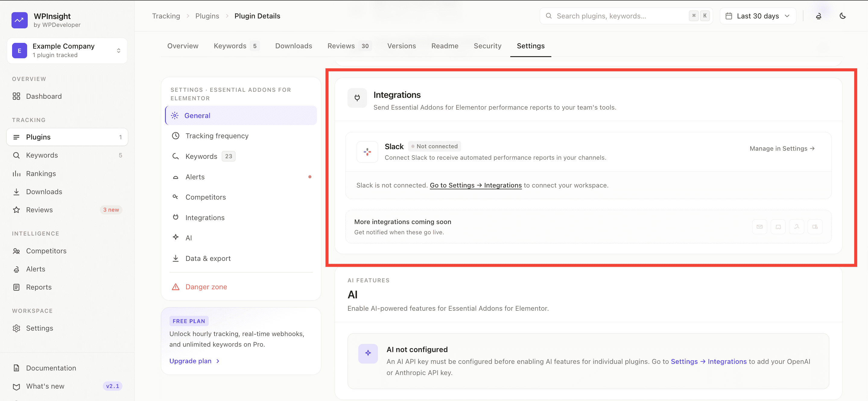Click the Slack logo icon
The height and width of the screenshot is (401, 868).
tap(367, 152)
